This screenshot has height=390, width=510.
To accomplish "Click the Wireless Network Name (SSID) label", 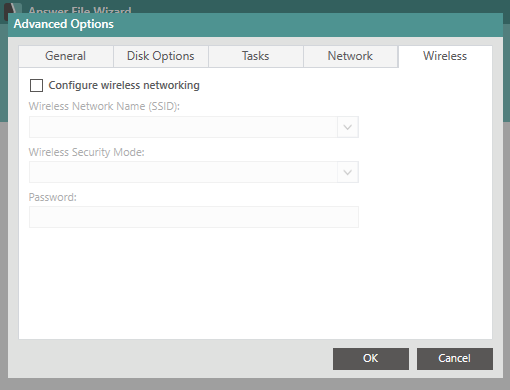I will click(104, 106).
